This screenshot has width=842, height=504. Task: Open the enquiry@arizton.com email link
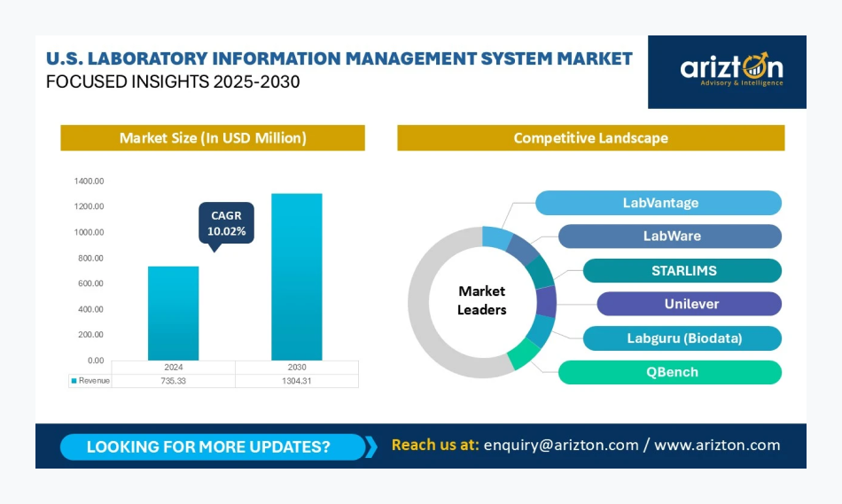click(x=560, y=446)
